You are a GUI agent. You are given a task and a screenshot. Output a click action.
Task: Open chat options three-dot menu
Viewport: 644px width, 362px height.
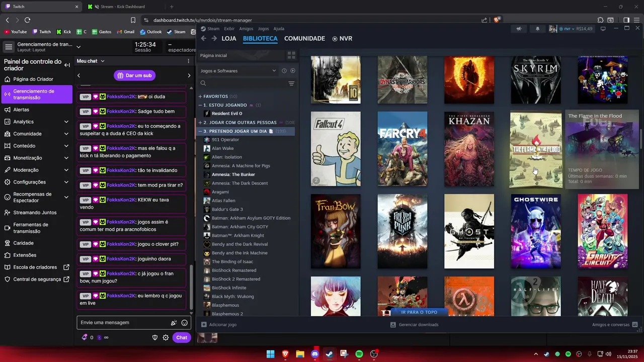coord(189,61)
